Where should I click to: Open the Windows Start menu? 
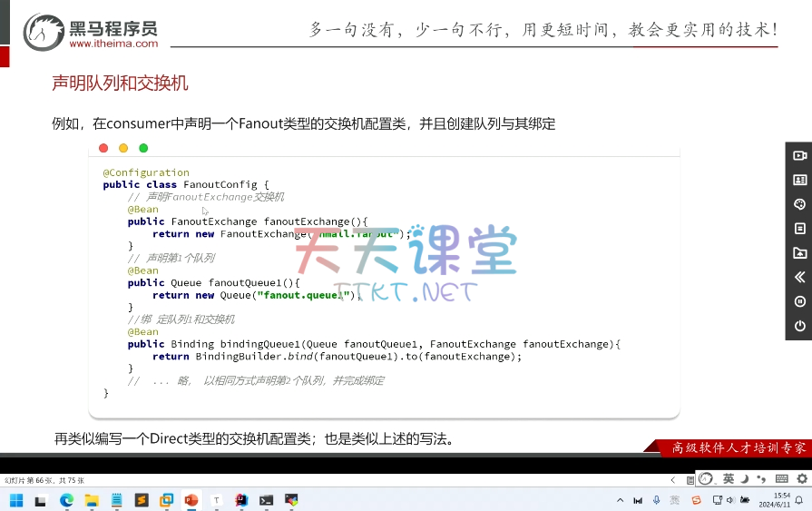pyautogui.click(x=16, y=500)
